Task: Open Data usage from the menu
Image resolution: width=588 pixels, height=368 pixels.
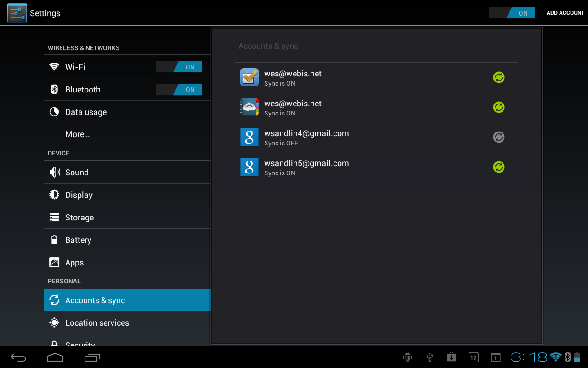Action: coord(86,112)
